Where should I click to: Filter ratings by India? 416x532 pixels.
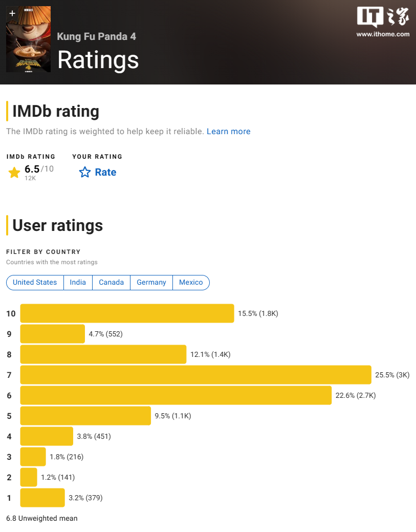point(78,282)
